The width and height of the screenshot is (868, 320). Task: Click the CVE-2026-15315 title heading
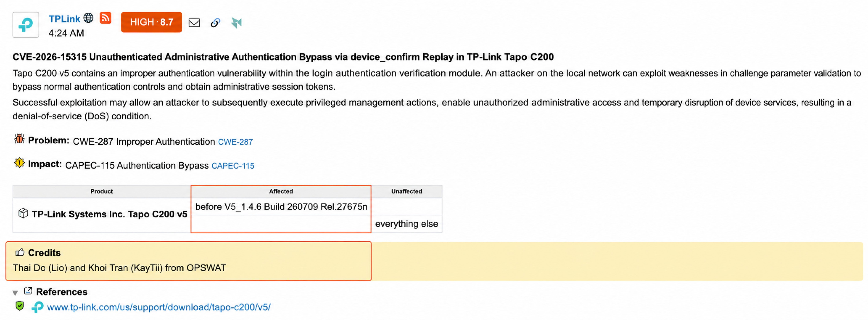pos(283,57)
